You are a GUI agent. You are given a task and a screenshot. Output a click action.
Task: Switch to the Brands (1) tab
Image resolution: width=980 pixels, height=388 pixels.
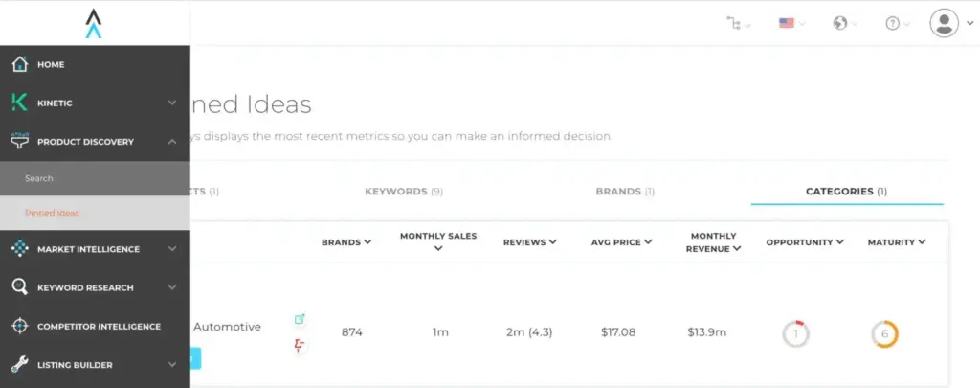tap(625, 192)
